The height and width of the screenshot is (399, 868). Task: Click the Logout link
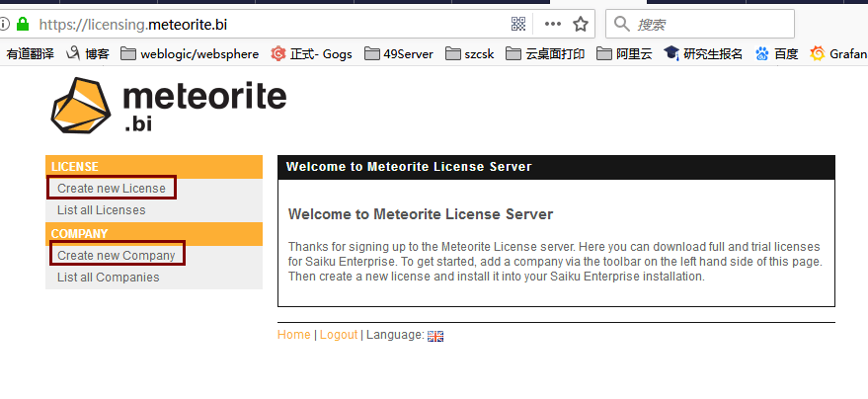tap(339, 335)
